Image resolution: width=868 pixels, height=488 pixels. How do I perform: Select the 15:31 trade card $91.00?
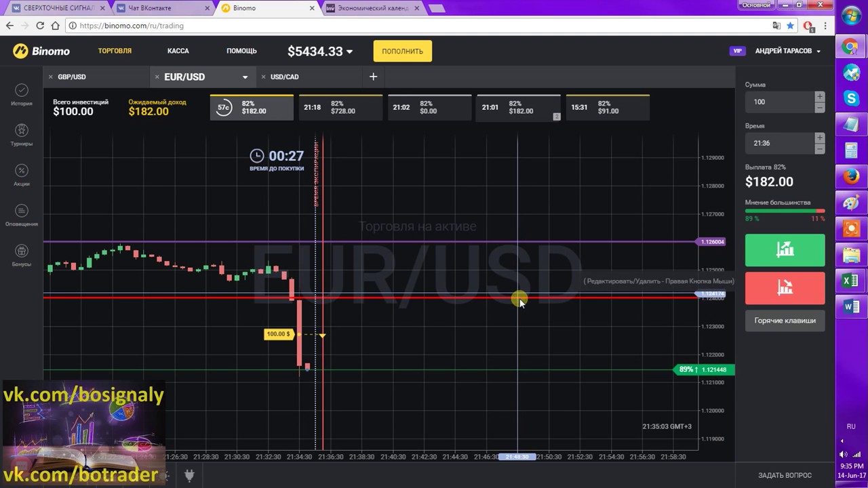click(x=608, y=107)
